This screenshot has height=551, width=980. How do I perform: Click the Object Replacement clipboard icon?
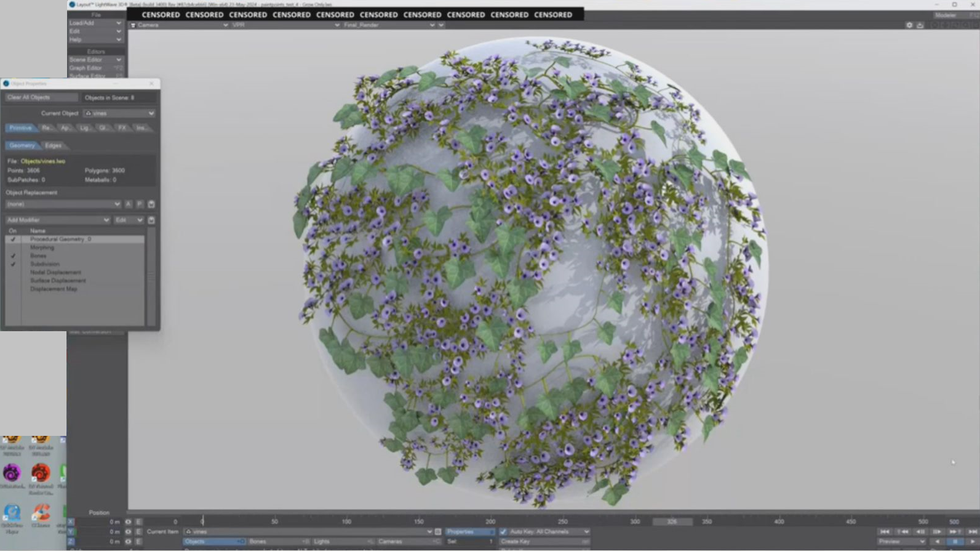151,204
